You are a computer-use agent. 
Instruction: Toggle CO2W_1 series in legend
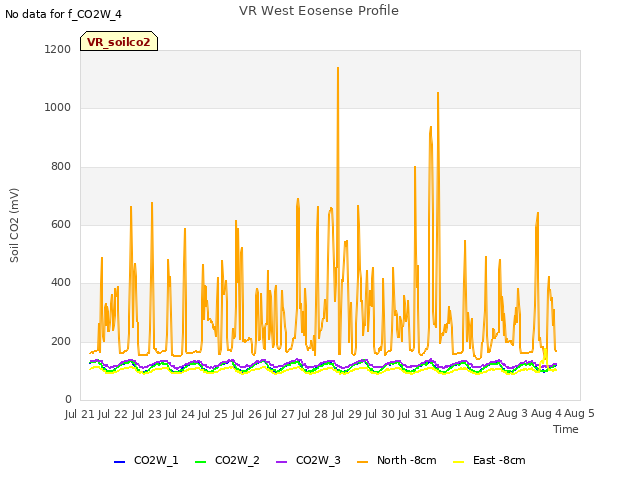146,461
